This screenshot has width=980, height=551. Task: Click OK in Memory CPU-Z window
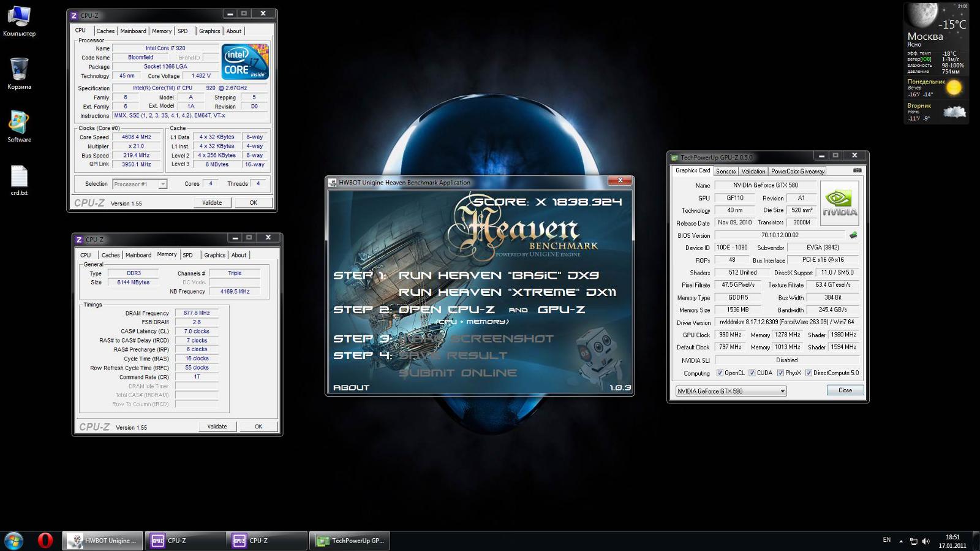(x=258, y=427)
